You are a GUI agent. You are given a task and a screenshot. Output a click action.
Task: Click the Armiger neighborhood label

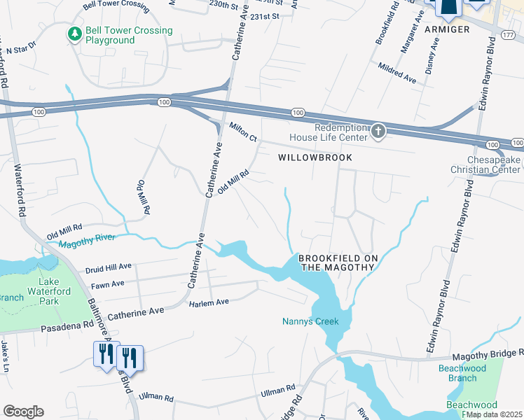point(447,29)
